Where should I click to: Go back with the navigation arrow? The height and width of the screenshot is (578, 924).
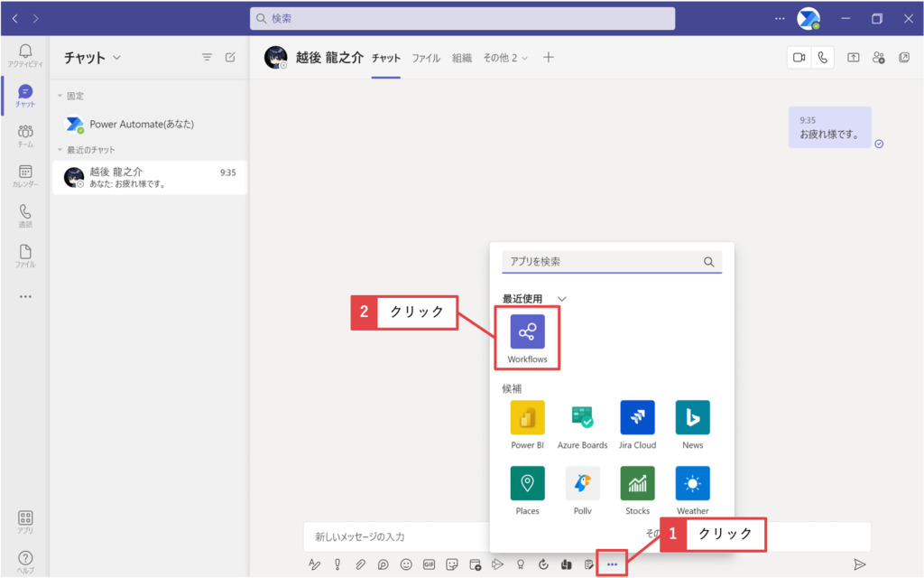pos(14,18)
